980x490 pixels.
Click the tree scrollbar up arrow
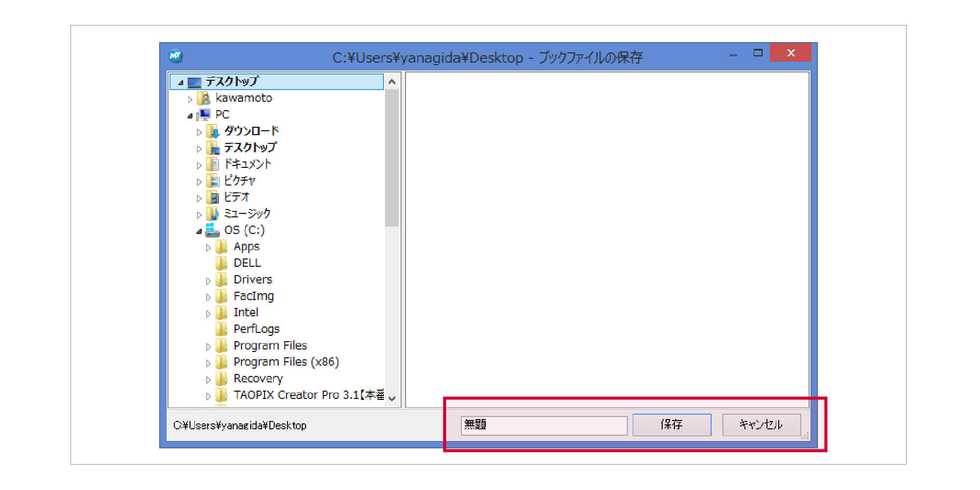point(392,82)
